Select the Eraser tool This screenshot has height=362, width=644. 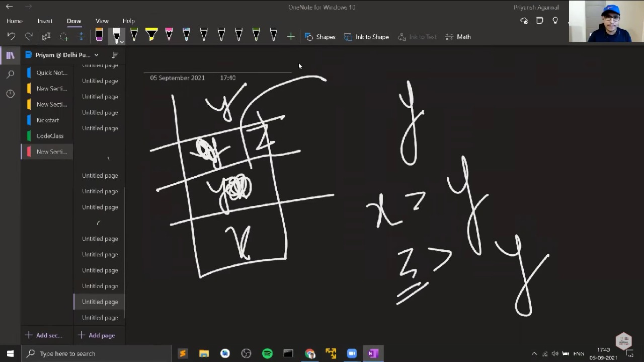pos(99,35)
